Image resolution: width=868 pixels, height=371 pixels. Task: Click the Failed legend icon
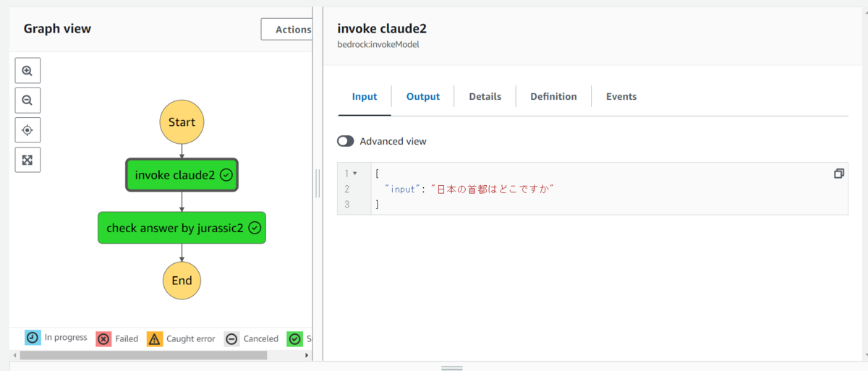click(103, 338)
